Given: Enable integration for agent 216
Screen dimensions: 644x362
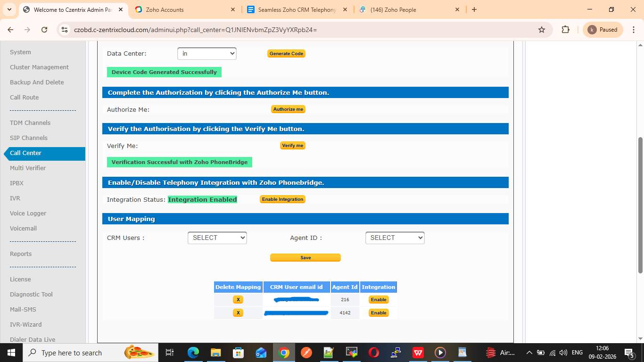Looking at the screenshot, I should point(379,300).
